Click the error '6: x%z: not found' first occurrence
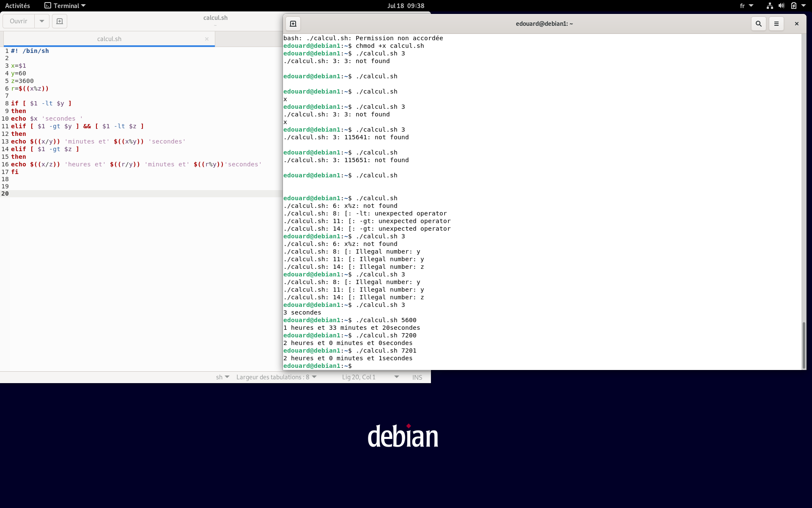Screen dimensions: 812x508 click(x=340, y=206)
